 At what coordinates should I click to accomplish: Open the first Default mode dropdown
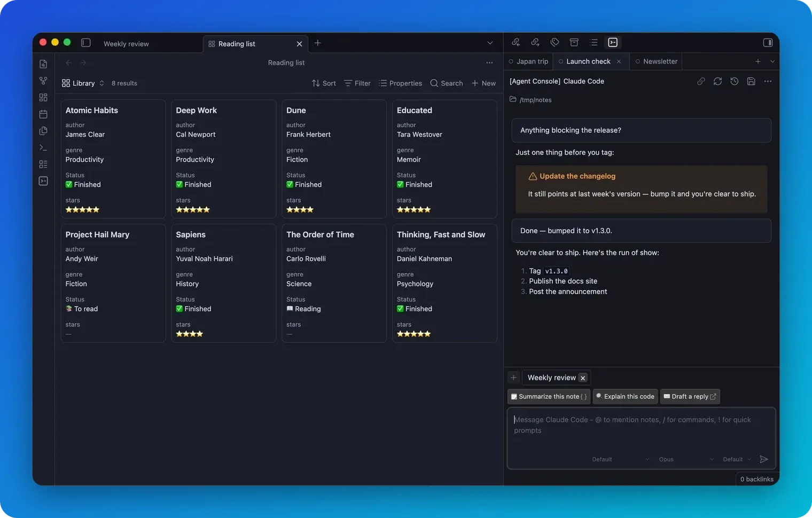pos(621,459)
